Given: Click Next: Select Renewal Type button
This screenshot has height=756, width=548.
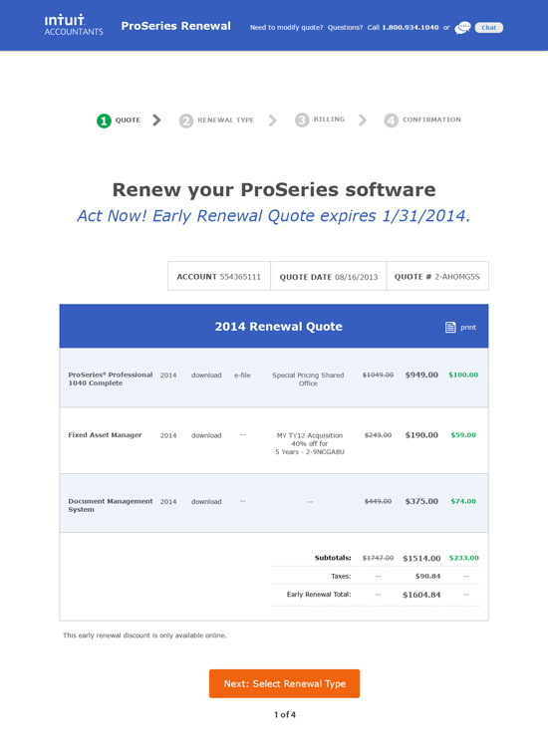Looking at the screenshot, I should click(x=285, y=683).
